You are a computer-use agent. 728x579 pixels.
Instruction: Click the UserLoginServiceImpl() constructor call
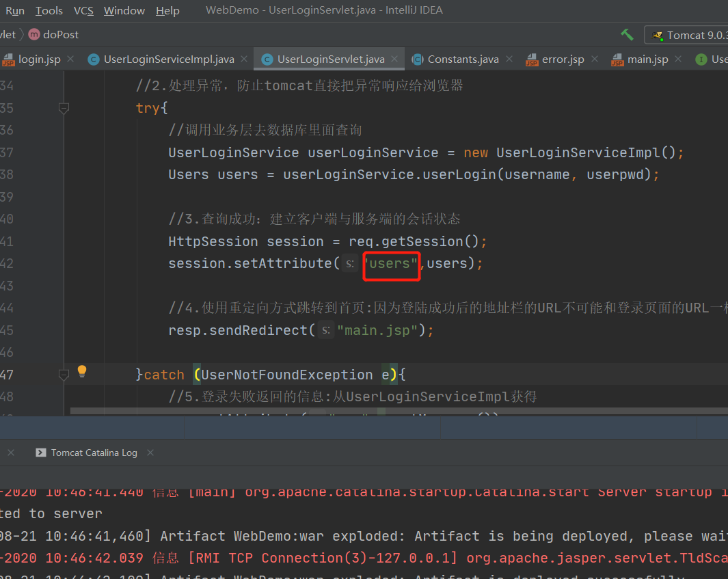tap(586, 152)
